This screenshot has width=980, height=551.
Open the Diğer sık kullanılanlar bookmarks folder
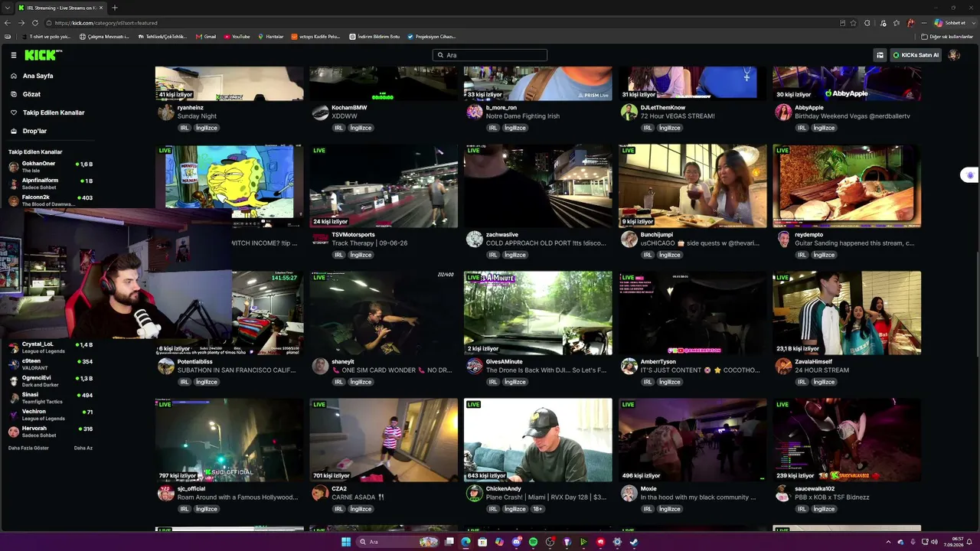[947, 37]
